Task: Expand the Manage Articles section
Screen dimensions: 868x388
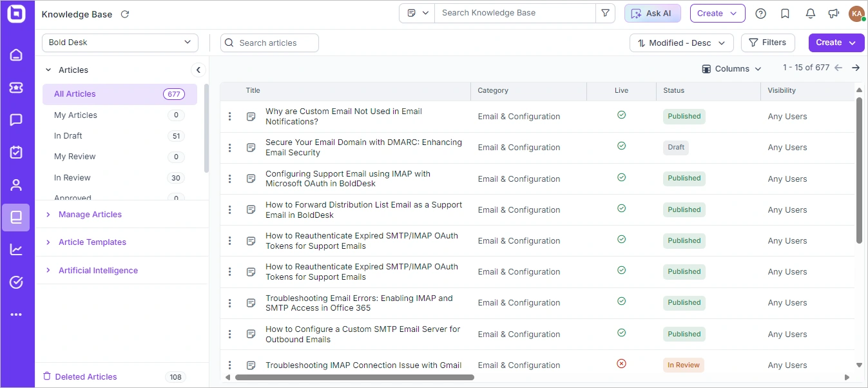Action: point(90,215)
